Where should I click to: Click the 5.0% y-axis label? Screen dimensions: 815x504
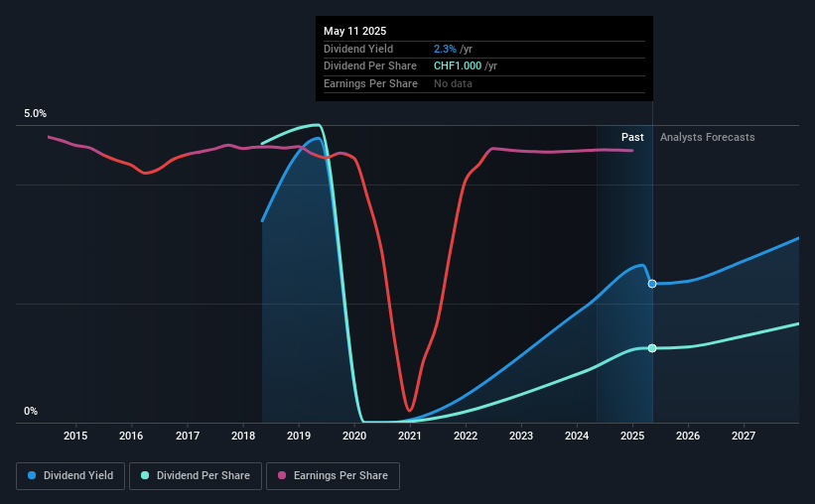35,113
